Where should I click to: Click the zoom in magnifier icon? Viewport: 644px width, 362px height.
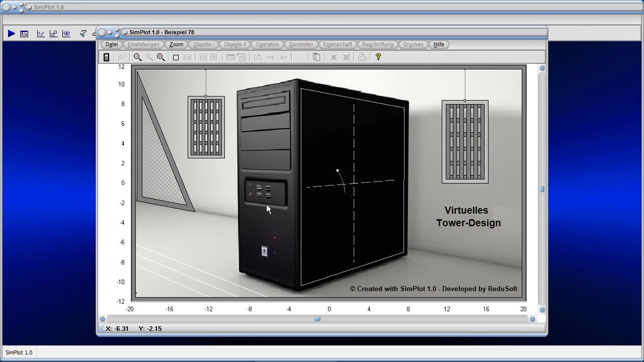coord(161,57)
